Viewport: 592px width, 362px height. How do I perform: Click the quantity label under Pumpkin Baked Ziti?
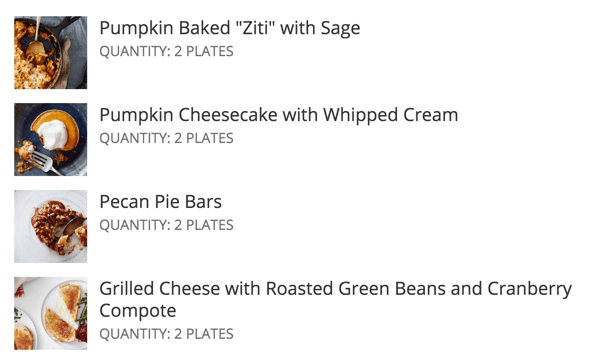tap(166, 51)
